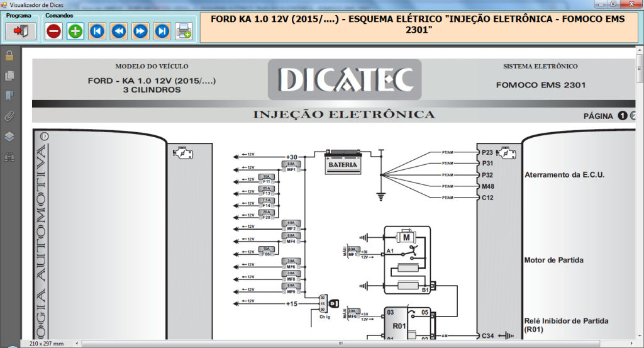
Task: Click pin label P31
Action: click(x=487, y=164)
